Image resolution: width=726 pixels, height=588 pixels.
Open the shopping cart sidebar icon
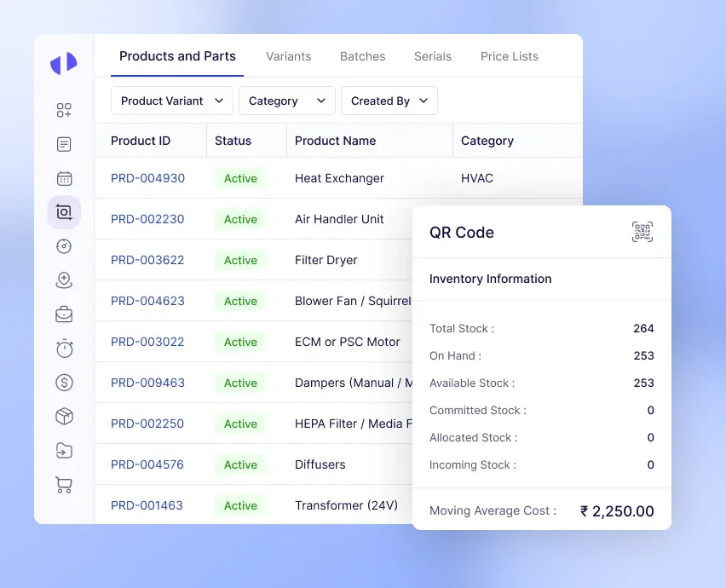(x=64, y=485)
